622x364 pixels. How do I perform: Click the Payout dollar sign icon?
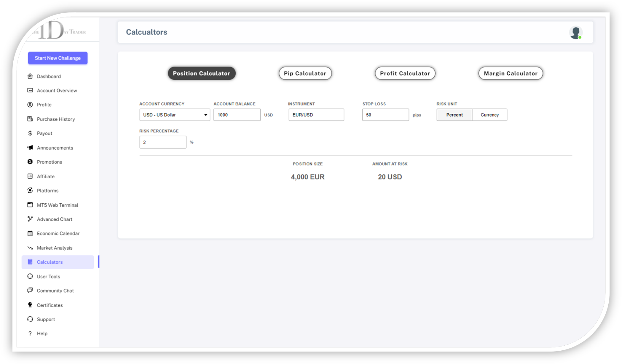(x=30, y=133)
